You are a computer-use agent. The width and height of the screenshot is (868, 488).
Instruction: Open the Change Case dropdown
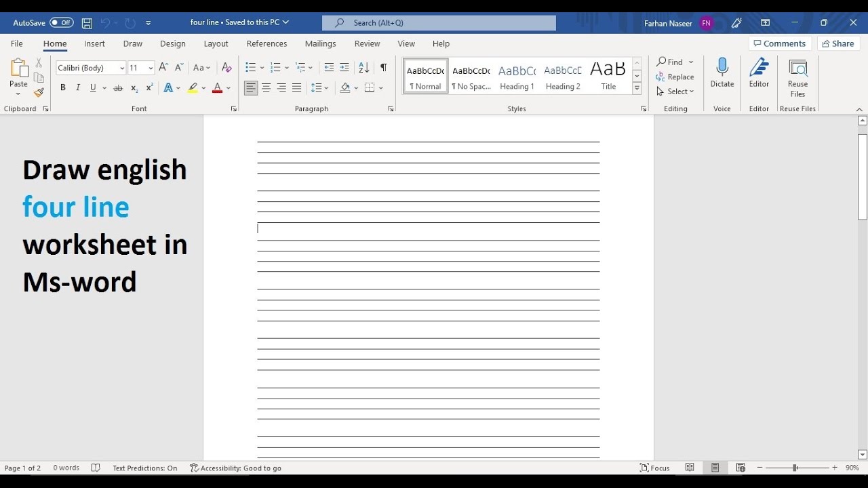202,68
